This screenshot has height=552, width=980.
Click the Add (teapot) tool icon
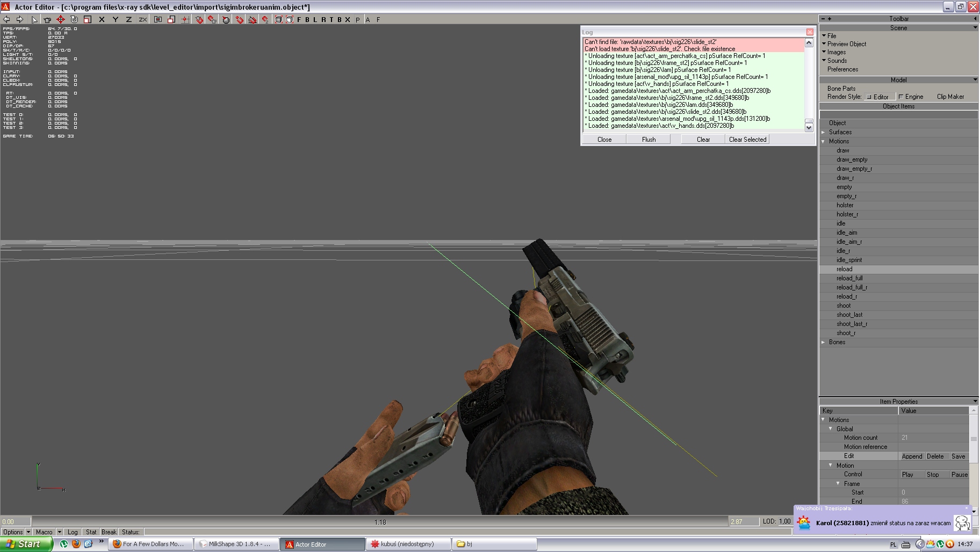click(x=47, y=19)
